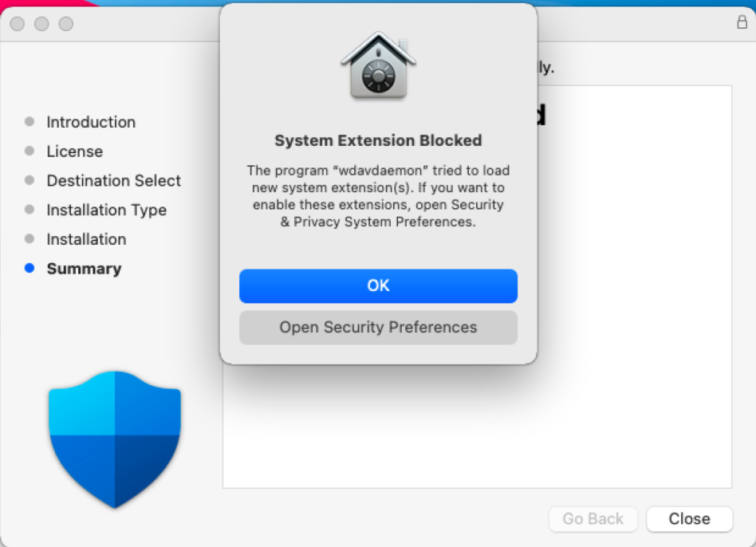Click the Go Back button
Screen dimensions: 756x547
coord(593,518)
